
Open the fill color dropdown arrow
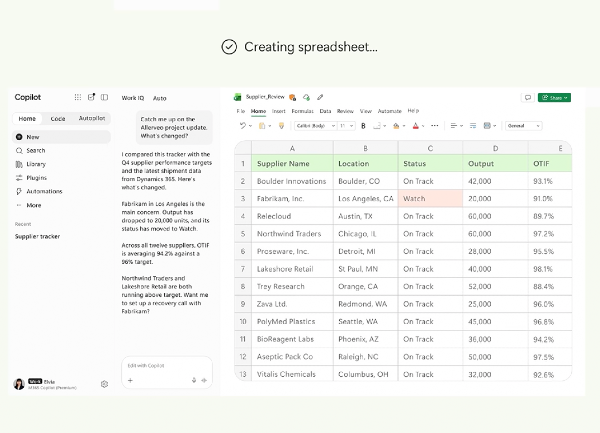(404, 126)
